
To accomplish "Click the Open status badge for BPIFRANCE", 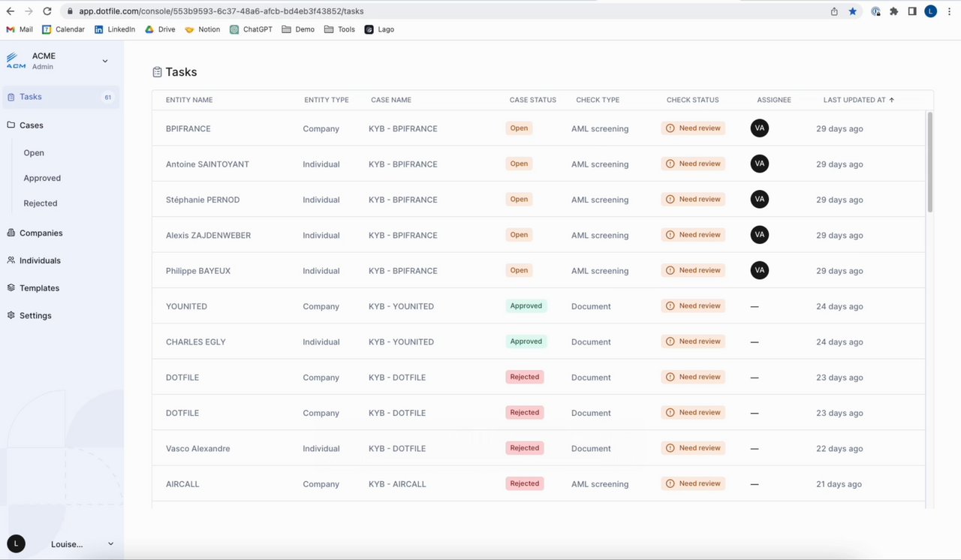I will 519,128.
